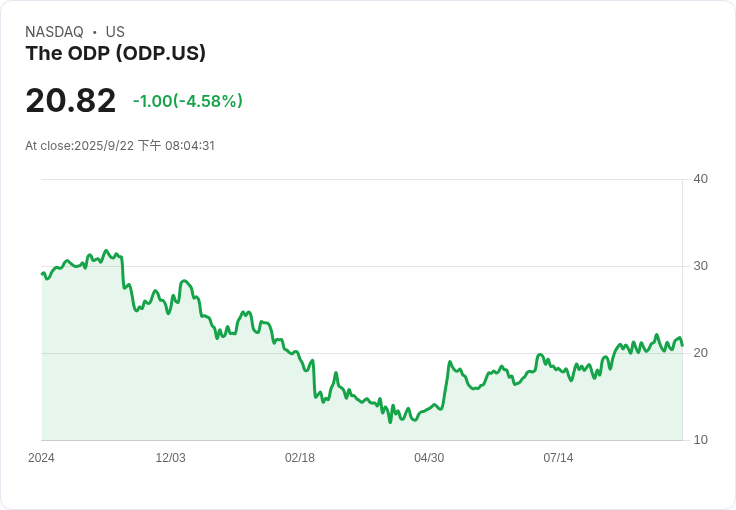736x510 pixels.
Task: Click the chart line's lowest point
Action: 390,422
